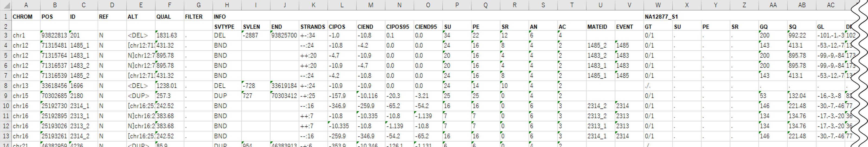Select row 9 by its row number
868x147 pixels.
[5, 96]
